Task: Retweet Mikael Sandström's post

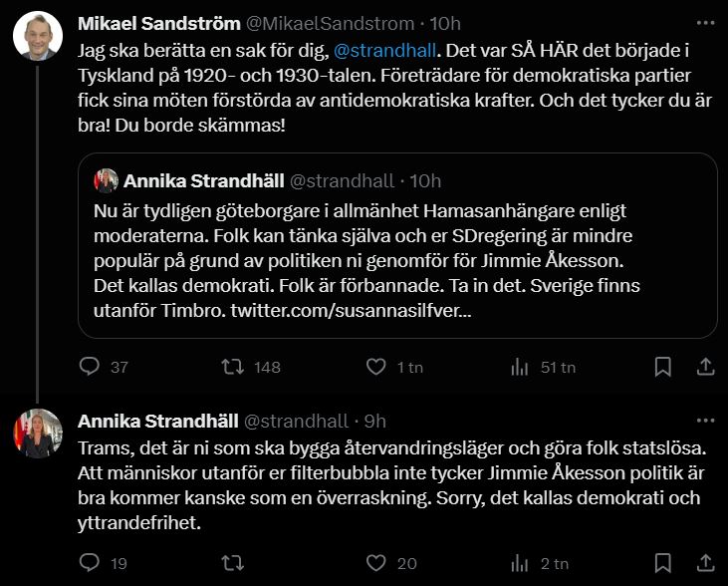Action: click(232, 367)
